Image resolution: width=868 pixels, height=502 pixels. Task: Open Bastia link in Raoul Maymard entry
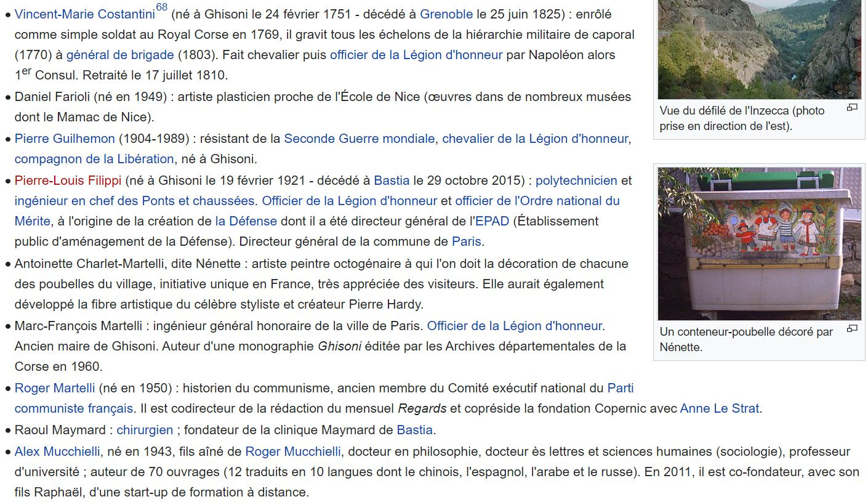[x=415, y=430]
